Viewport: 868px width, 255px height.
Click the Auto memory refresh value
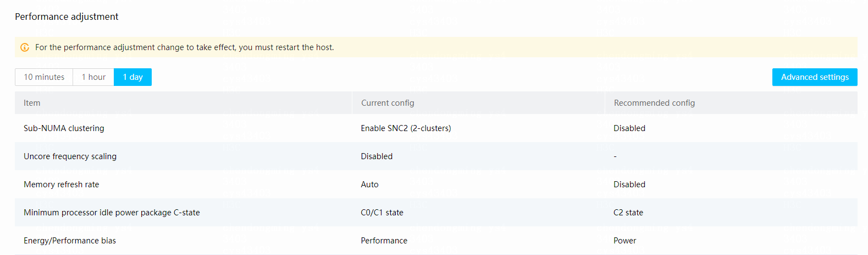click(369, 185)
